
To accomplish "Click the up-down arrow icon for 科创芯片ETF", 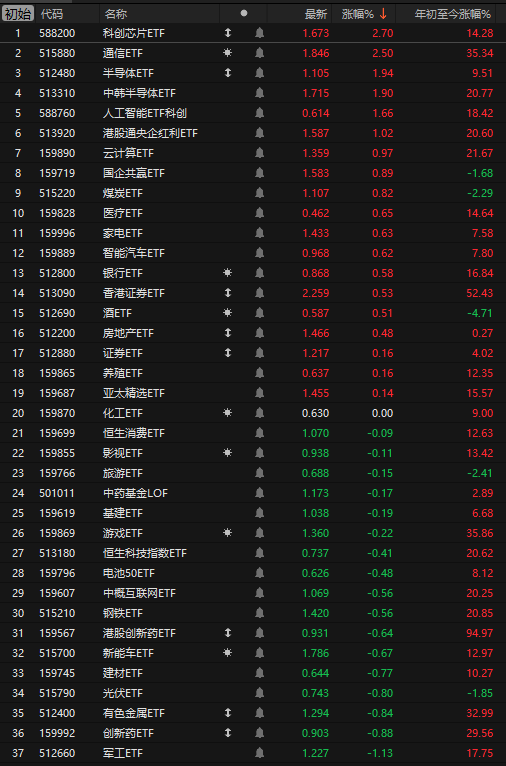I will pyautogui.click(x=228, y=33).
